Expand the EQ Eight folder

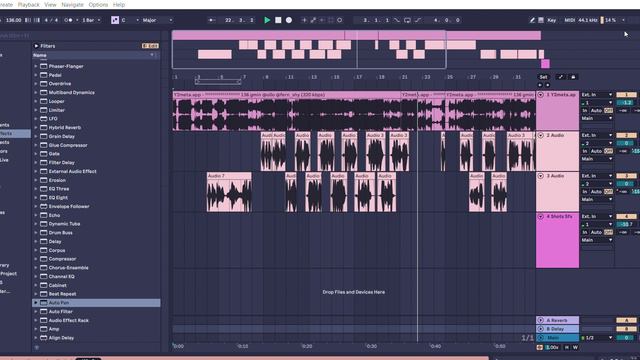[x=36, y=198]
